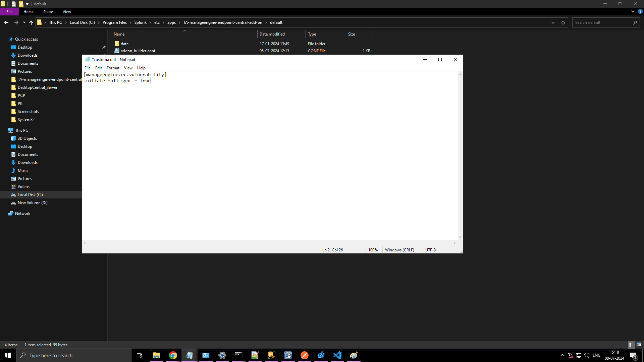Open the notification center icon
The image size is (644, 362).
point(633,356)
